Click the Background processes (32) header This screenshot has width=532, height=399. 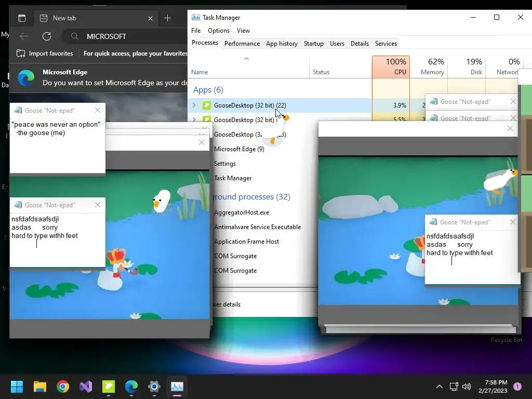coord(252,197)
